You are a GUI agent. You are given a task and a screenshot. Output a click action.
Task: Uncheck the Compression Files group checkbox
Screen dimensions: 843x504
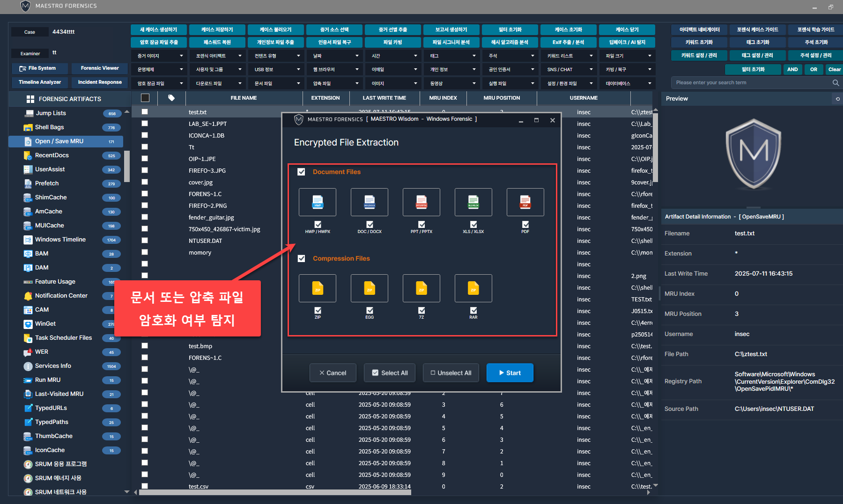[302, 258]
